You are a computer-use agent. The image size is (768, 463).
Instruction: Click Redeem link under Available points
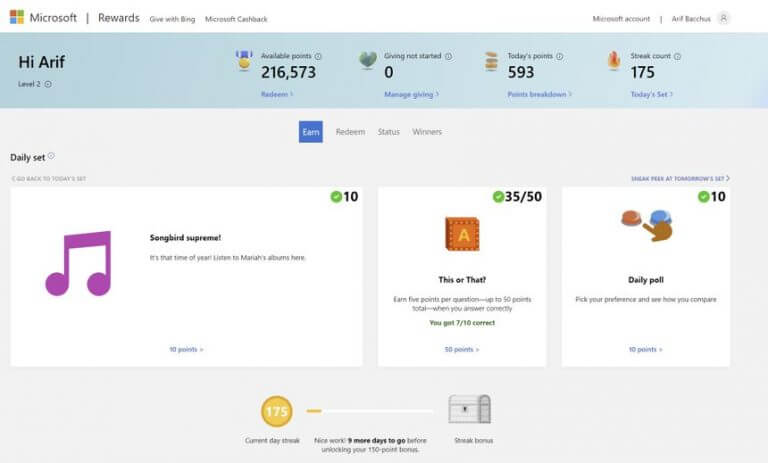coord(277,94)
